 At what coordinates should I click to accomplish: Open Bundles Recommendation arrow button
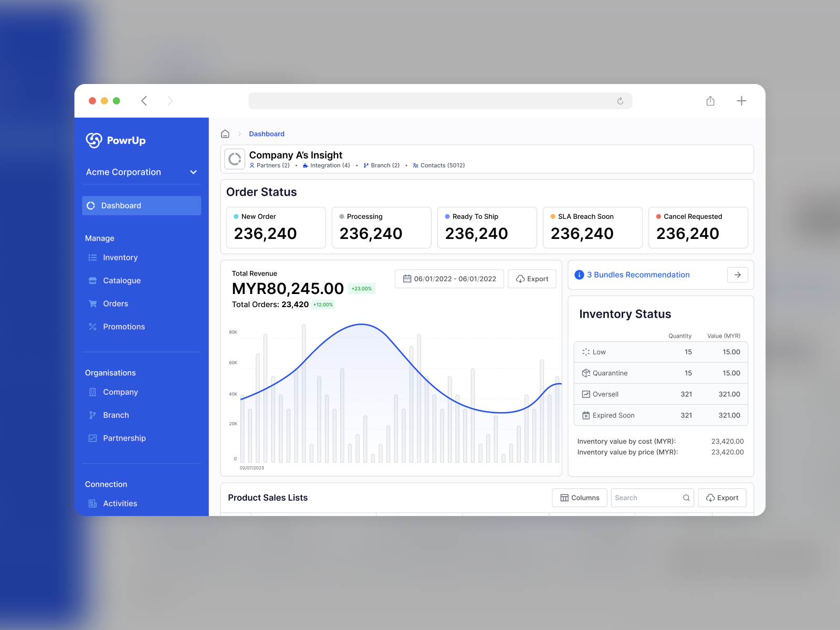738,275
